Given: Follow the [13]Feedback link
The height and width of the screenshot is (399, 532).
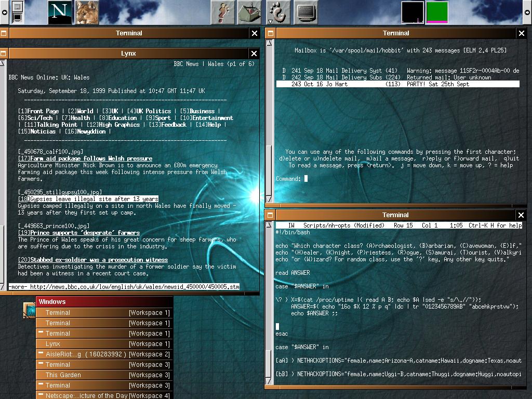Looking at the screenshot, I should click(168, 125).
